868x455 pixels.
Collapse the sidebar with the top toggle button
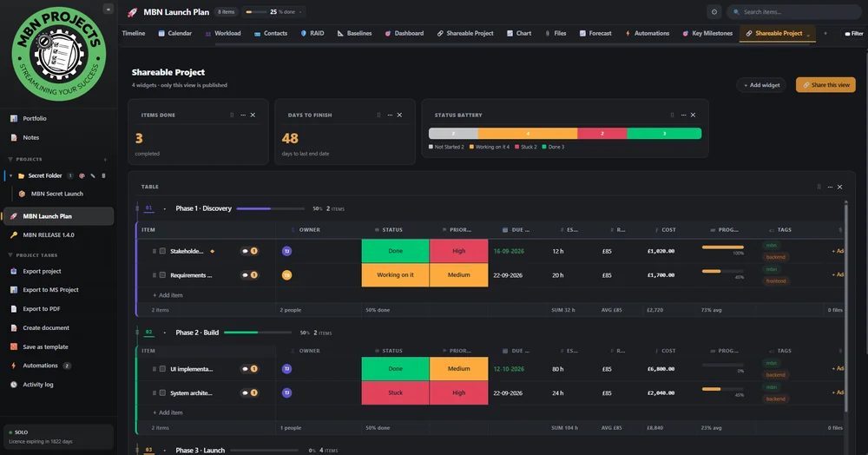(108, 9)
